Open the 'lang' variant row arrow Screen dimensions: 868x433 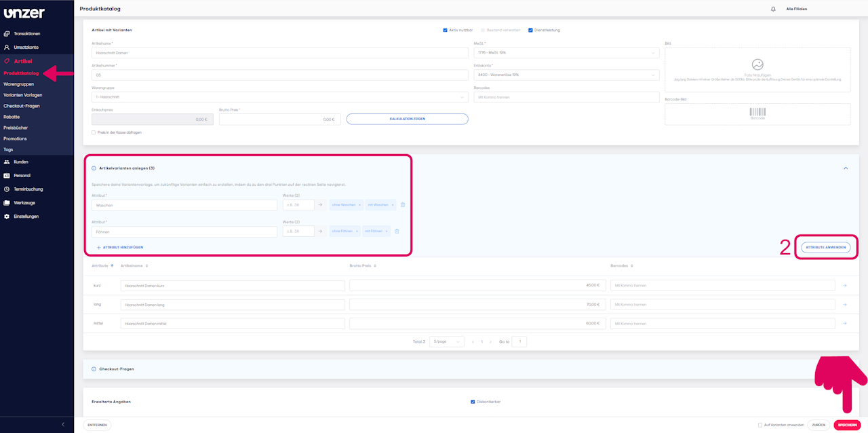point(845,305)
